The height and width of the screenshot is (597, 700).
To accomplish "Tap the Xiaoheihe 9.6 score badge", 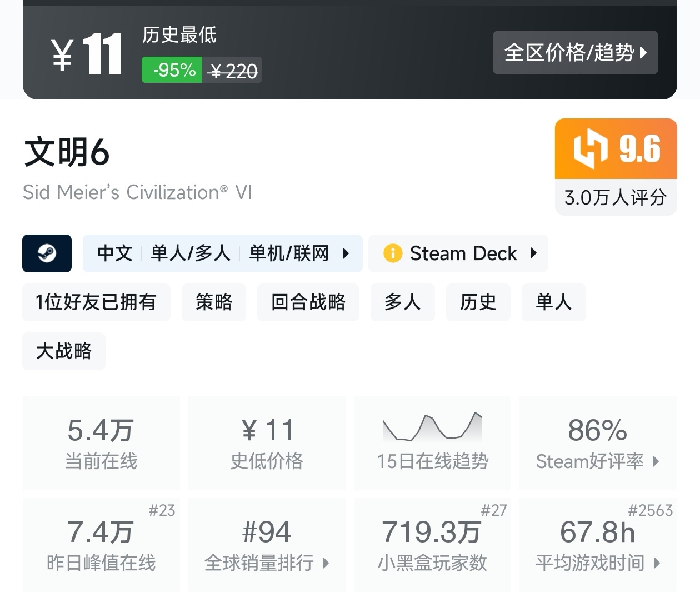I will coord(616,149).
